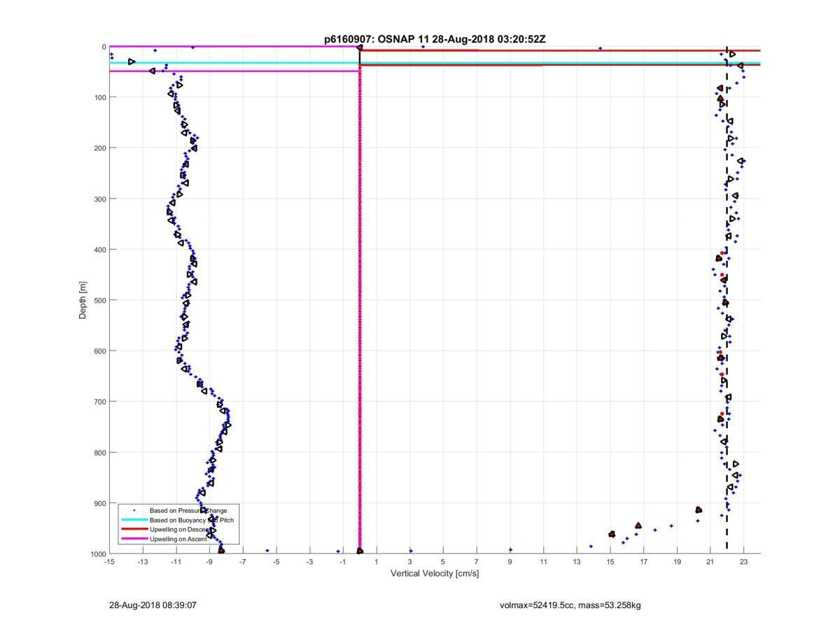Click the x-axis tick label "15"
Image resolution: width=840 pixels, height=622 pixels.
(x=610, y=562)
